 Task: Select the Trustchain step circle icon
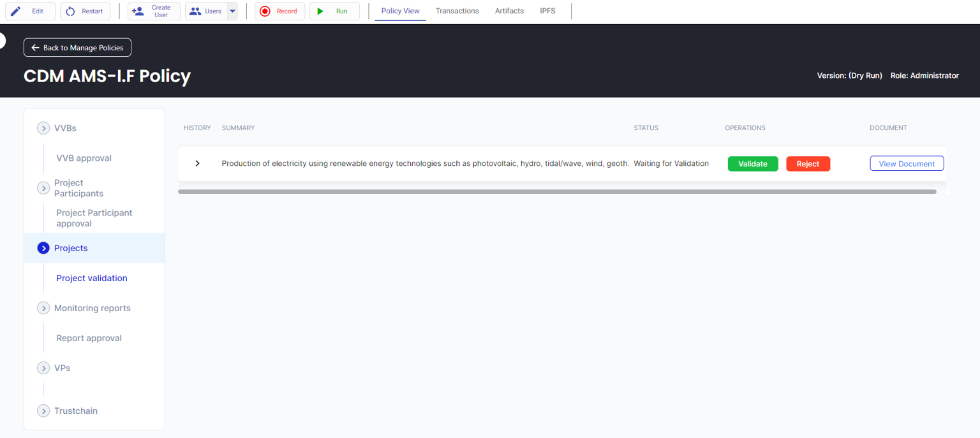point(43,411)
